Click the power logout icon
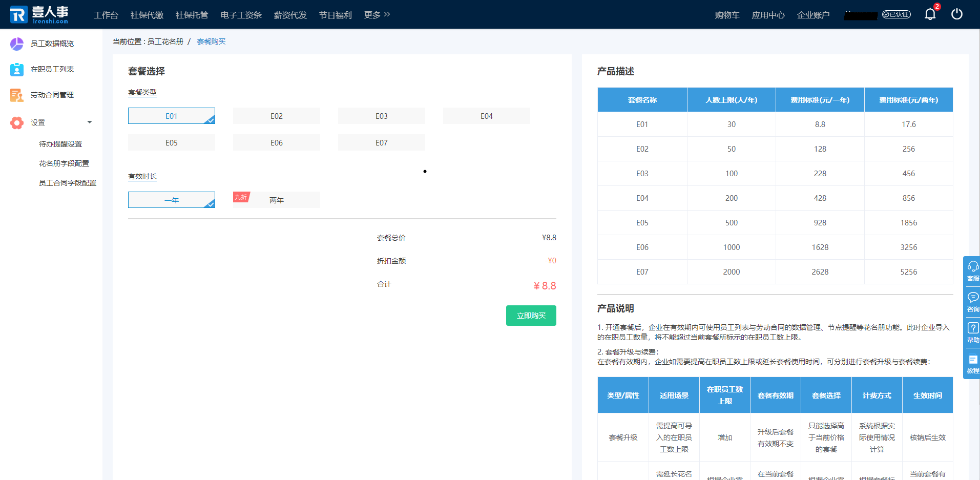 pos(956,14)
